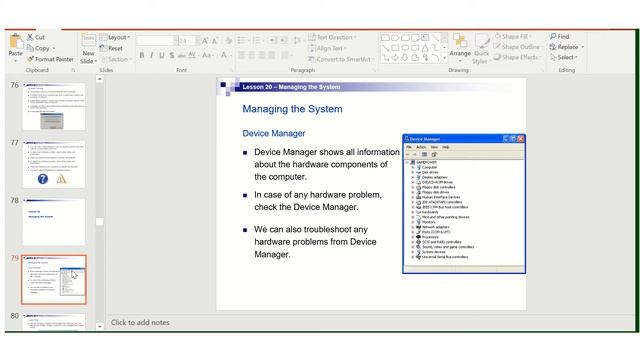The height and width of the screenshot is (360, 640).
Task: Reset the slide with Reset button
Action: (111, 48)
